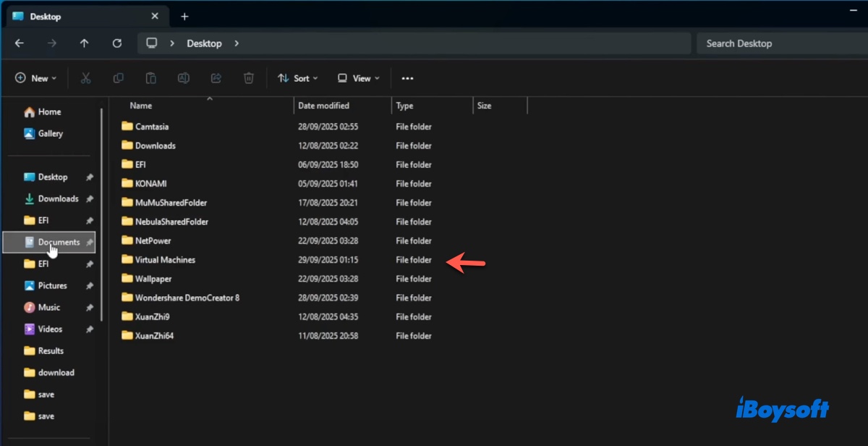
Task: Click the sidebar vertical scrollbar
Action: pos(102,217)
